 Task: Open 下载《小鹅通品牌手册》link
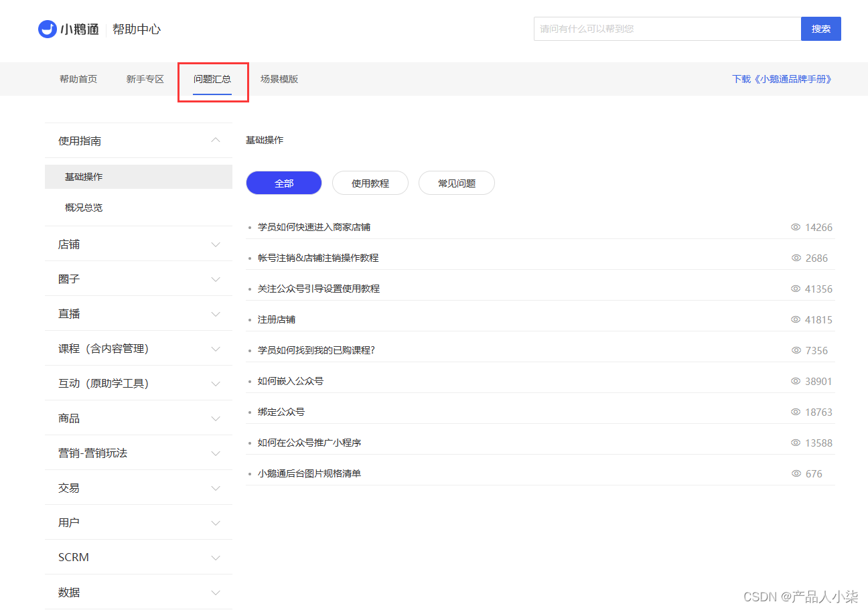pos(782,79)
